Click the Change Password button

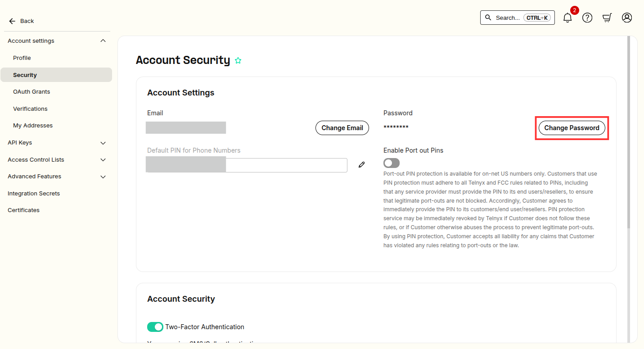click(572, 128)
